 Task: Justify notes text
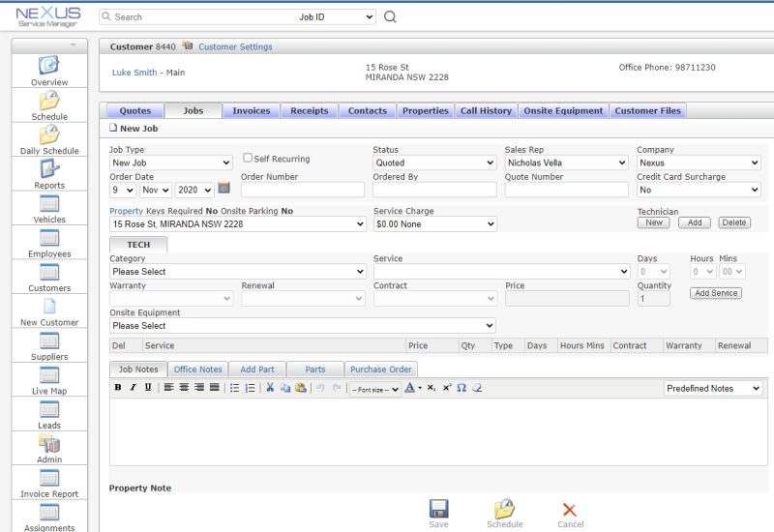coord(214,388)
